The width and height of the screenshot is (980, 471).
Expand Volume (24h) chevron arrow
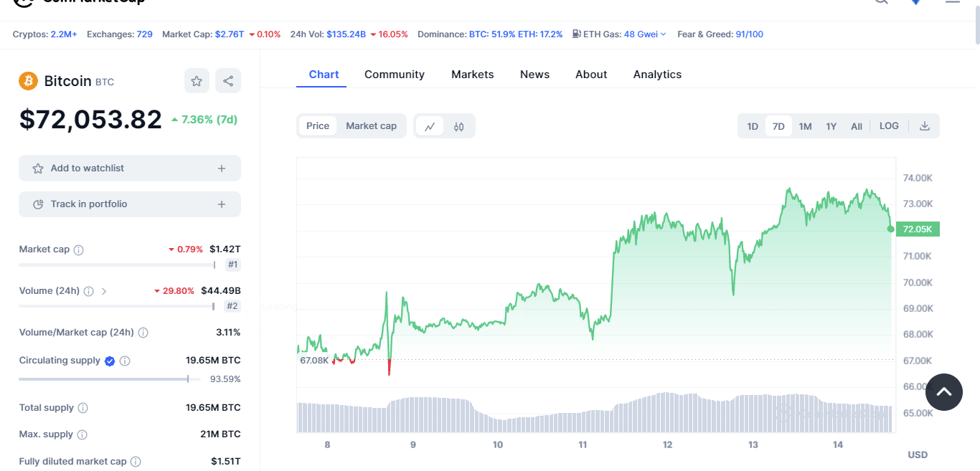(x=104, y=292)
